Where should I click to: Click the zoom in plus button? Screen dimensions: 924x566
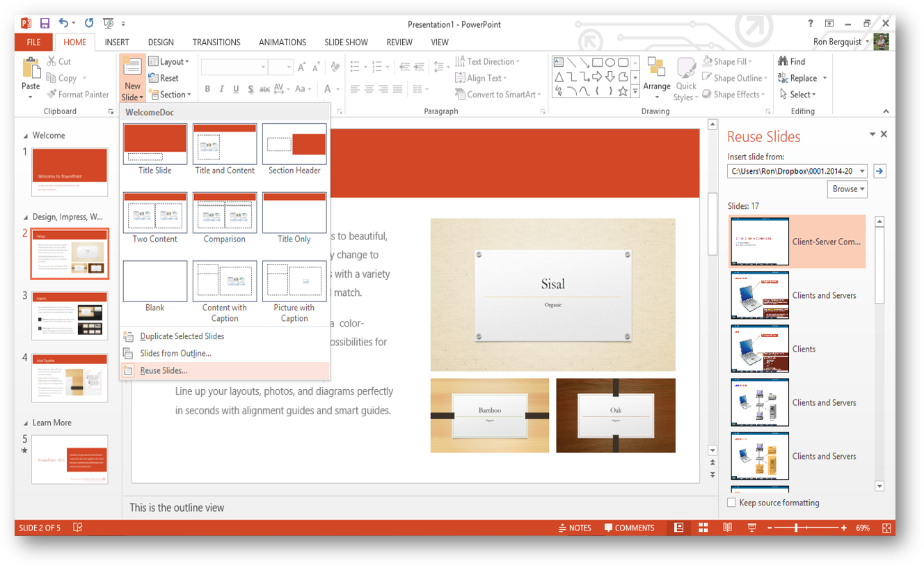click(x=843, y=528)
